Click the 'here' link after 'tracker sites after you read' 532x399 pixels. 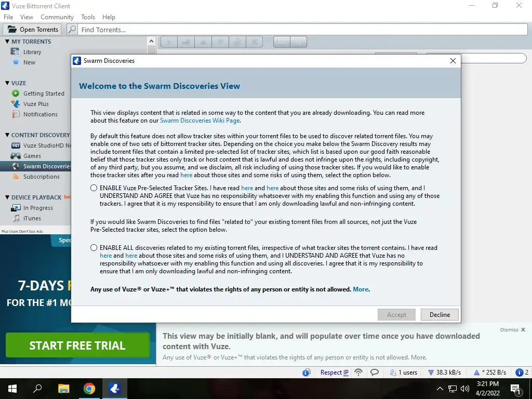[x=187, y=175]
